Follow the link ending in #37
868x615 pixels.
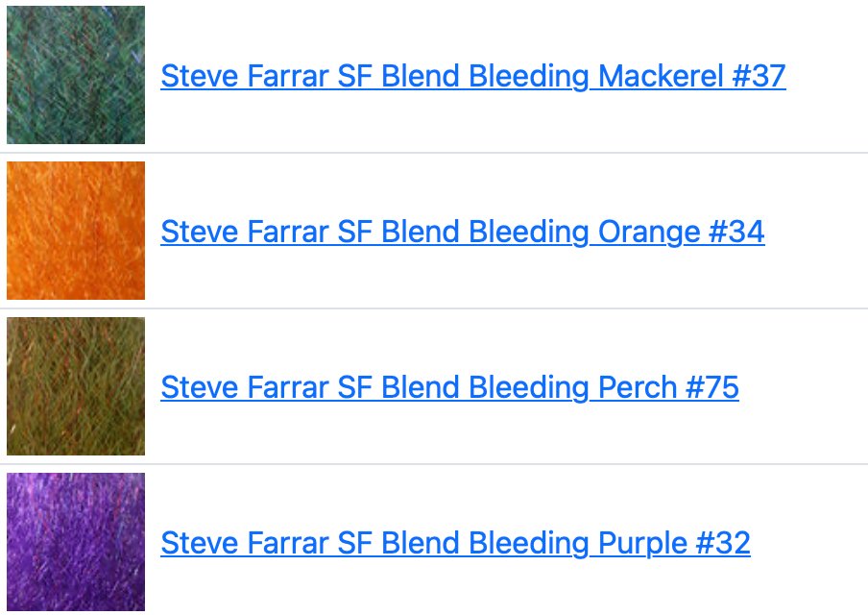(472, 76)
